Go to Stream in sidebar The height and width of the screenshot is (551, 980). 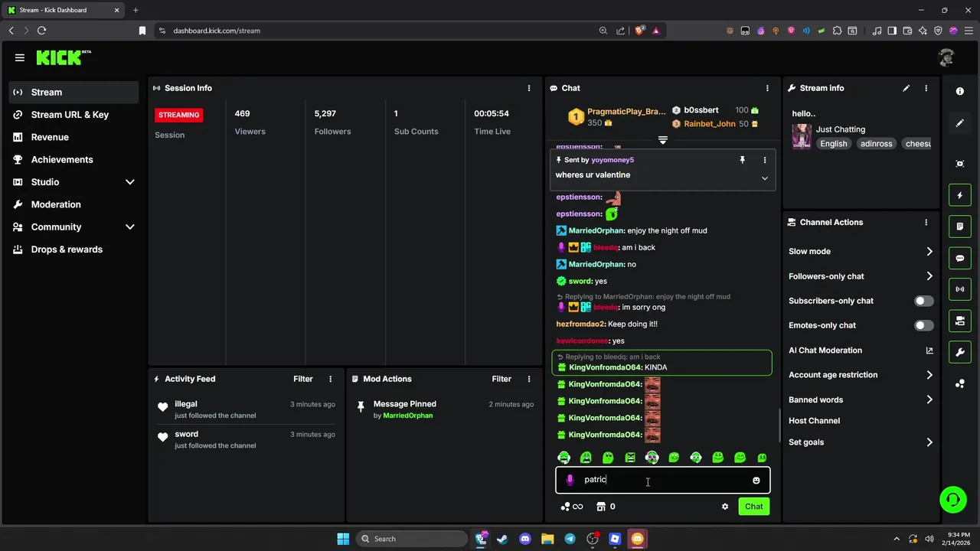[x=73, y=92]
